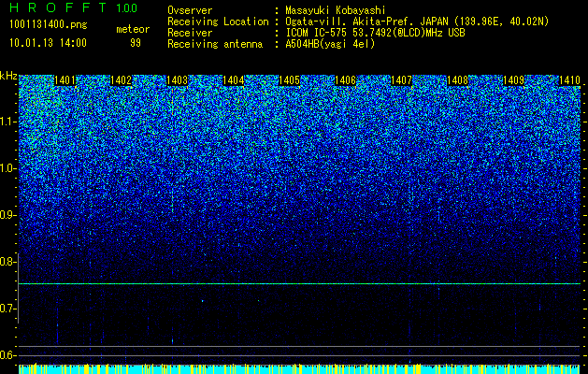The height and width of the screenshot is (374, 588).
Task: Click the 1409 time marker
Action: point(513,80)
